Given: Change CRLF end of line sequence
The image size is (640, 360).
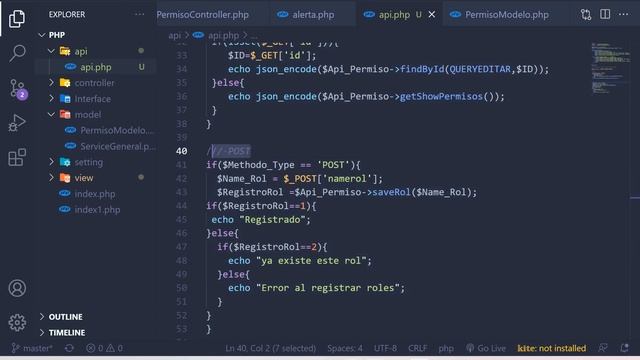Looking at the screenshot, I should tap(417, 348).
